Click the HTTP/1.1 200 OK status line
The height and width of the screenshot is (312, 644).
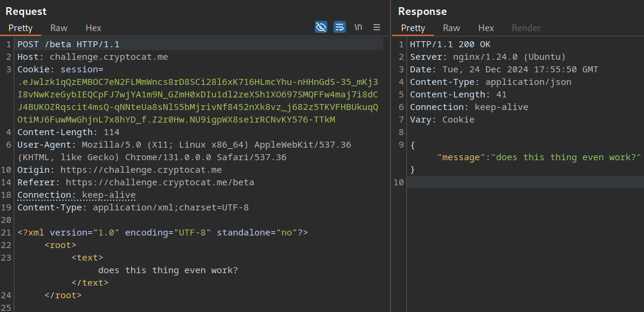pyautogui.click(x=450, y=44)
